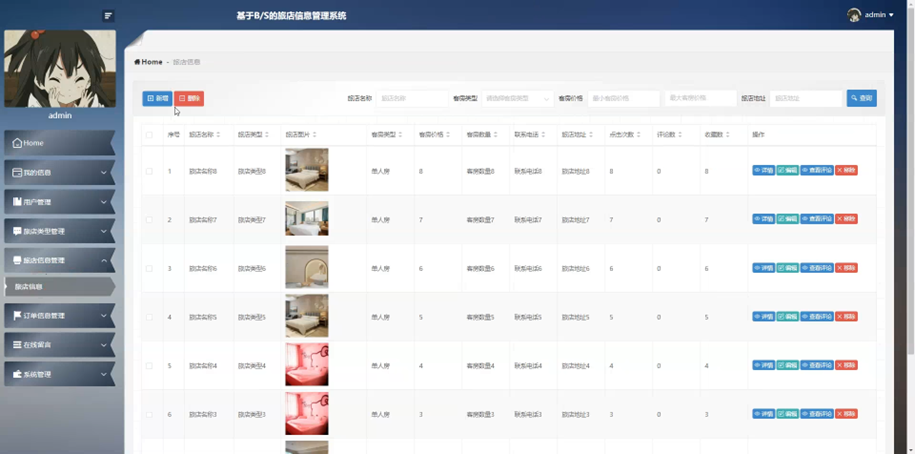Click the red 删除 delete button

(189, 99)
